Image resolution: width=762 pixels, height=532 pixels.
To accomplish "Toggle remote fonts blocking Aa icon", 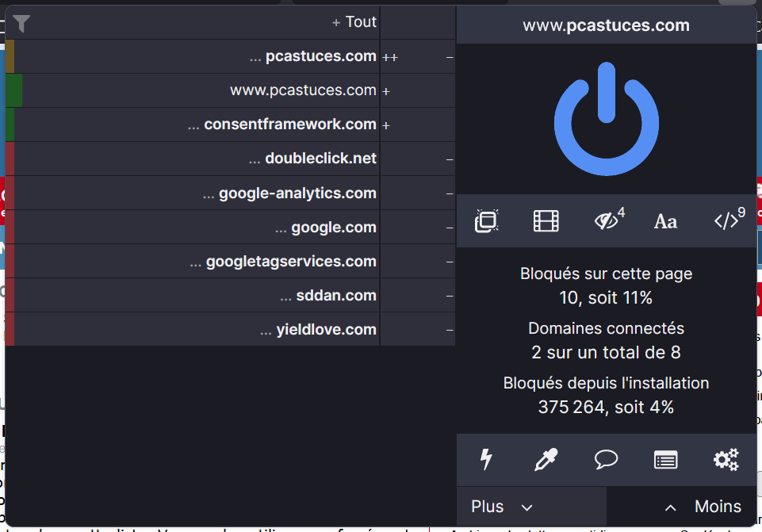I will (x=666, y=221).
